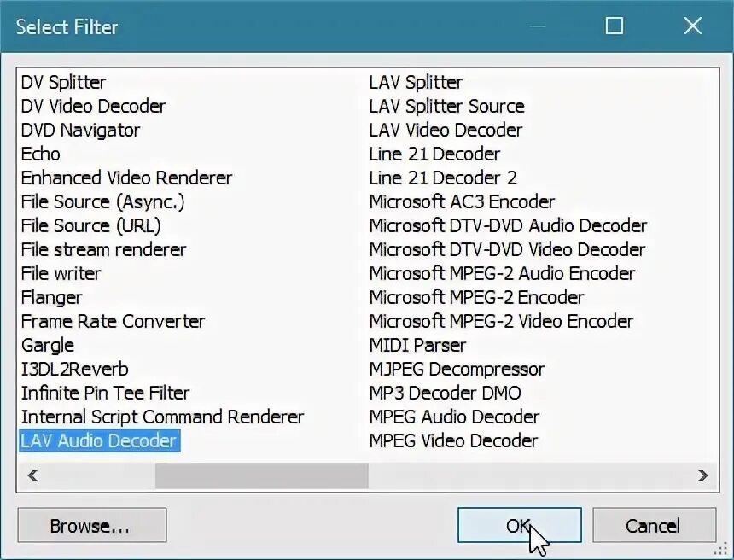
Task: Click the left scroll arrow of the list
Action: [32, 475]
